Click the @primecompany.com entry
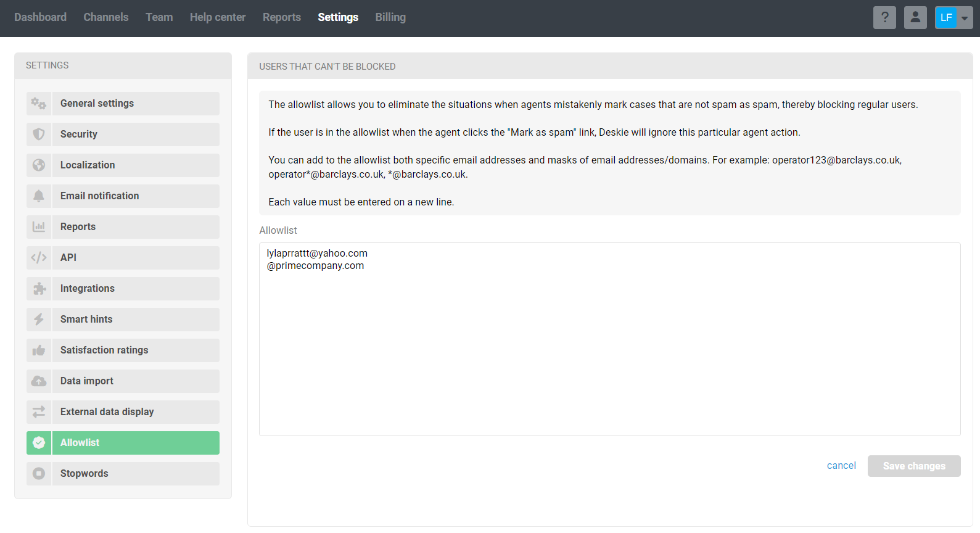Image resolution: width=980 pixels, height=533 pixels. click(315, 266)
